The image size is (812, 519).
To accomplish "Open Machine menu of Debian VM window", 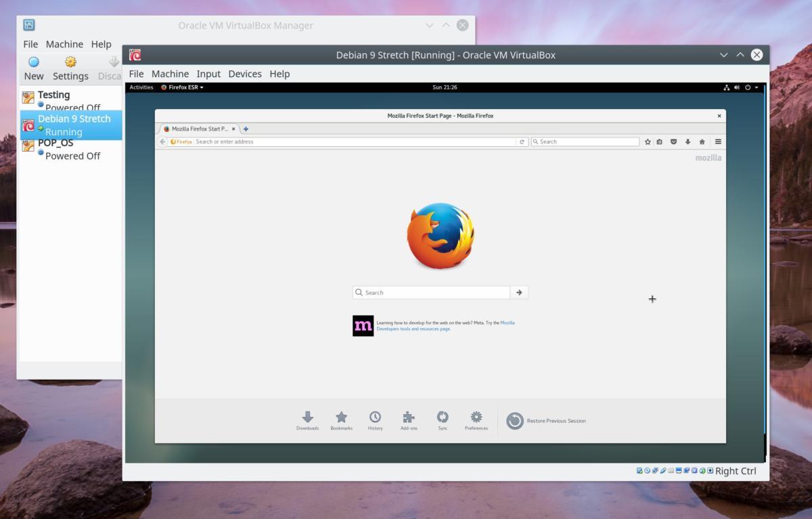I will [x=170, y=74].
